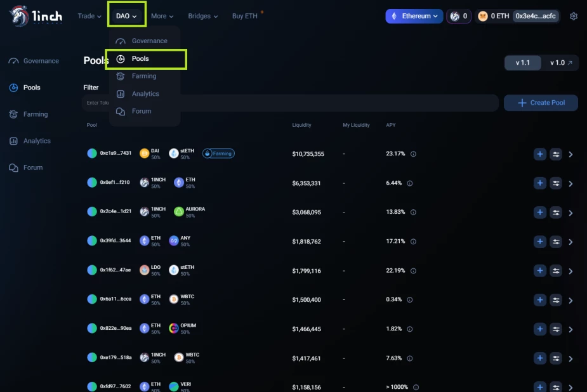Add liquidity to ETH OPIUM pool
This screenshot has width=587, height=392.
coord(540,329)
